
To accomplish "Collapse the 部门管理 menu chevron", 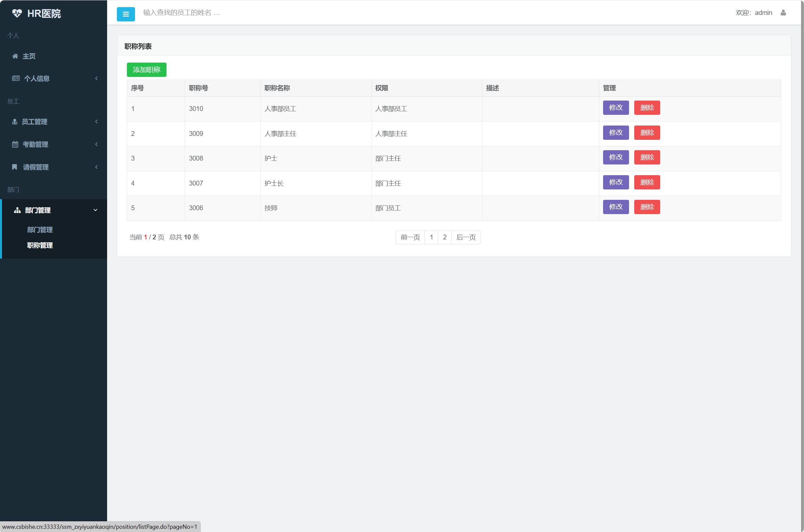I will tap(95, 210).
